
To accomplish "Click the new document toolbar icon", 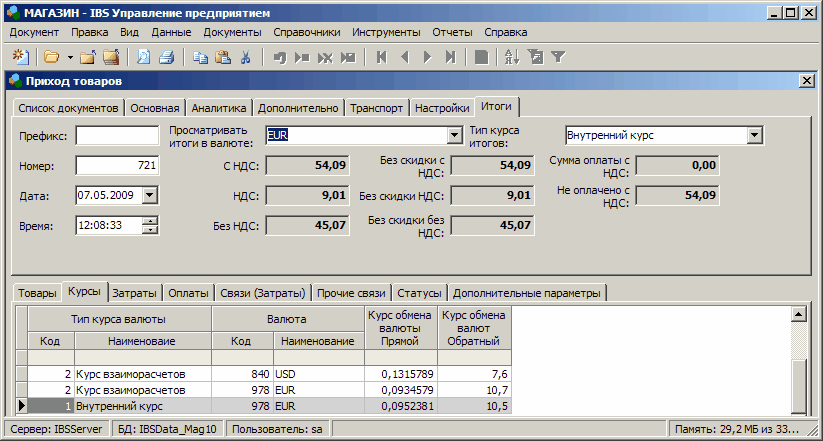I will (x=19, y=57).
